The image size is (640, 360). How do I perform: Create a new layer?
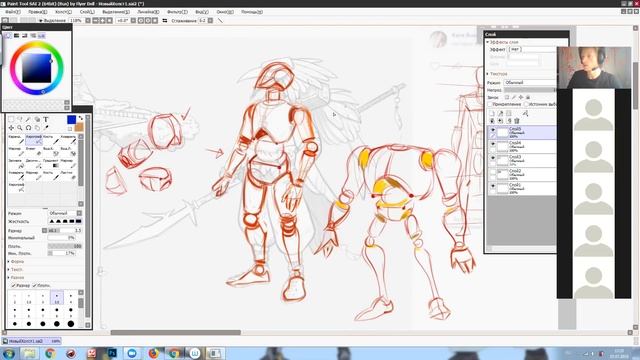click(x=492, y=113)
